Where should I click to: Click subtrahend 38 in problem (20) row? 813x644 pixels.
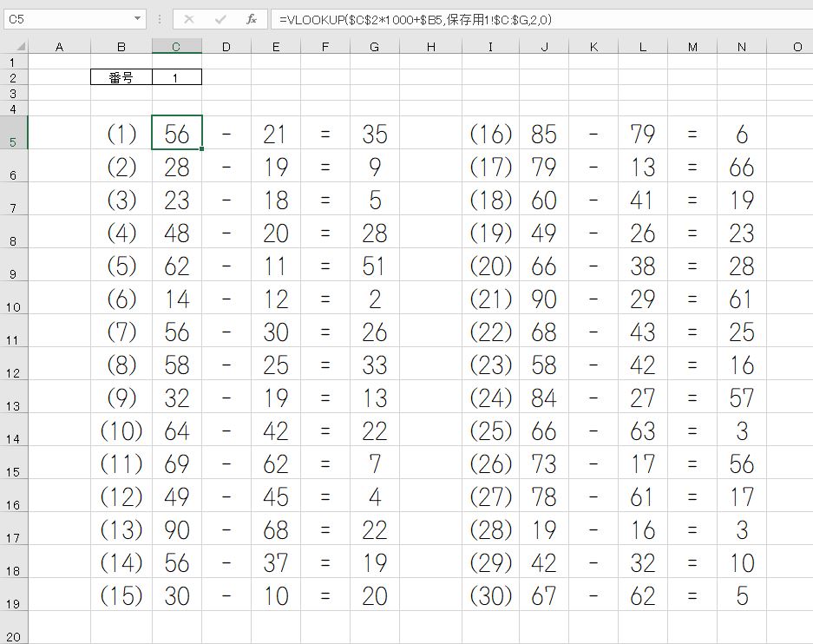643,266
